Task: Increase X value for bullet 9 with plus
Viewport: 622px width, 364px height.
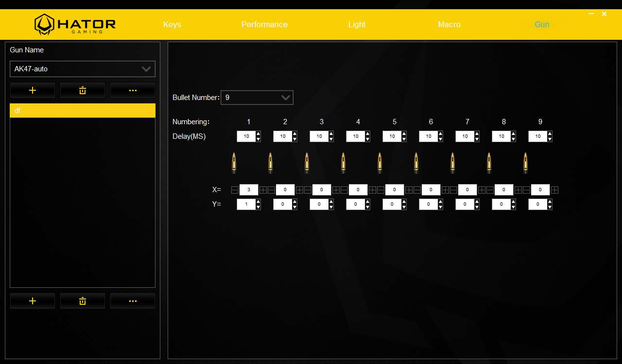Action: [x=554, y=190]
